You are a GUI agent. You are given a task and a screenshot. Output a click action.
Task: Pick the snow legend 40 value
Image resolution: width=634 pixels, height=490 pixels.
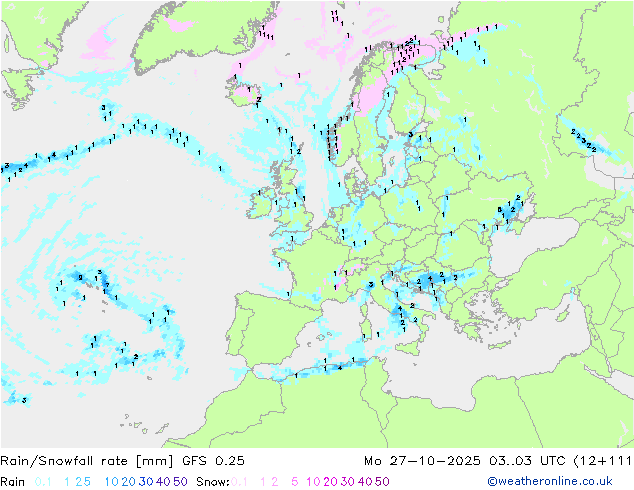pos(365,482)
